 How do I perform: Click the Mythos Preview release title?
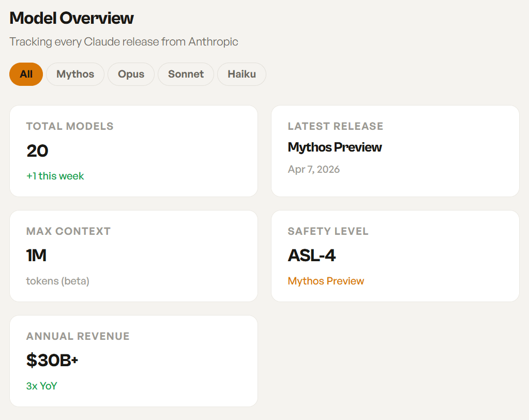pyautogui.click(x=335, y=147)
